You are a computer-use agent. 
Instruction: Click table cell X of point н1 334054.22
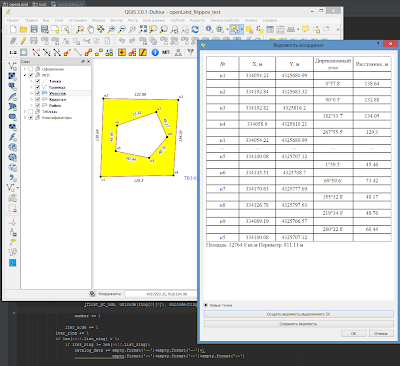257,75
